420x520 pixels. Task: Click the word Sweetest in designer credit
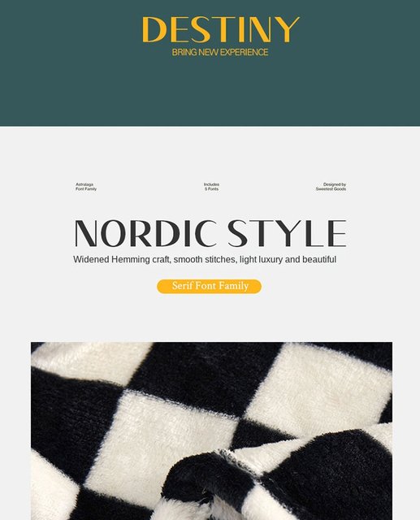coord(324,188)
